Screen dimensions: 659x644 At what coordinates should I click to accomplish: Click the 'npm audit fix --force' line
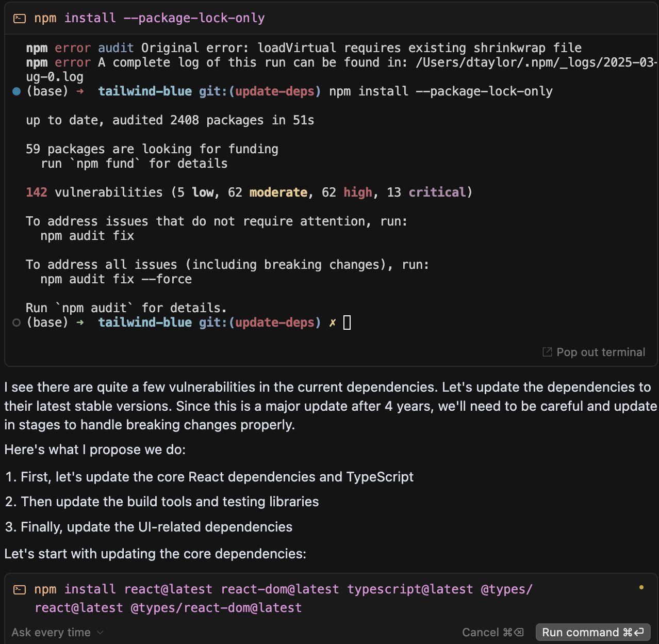(116, 279)
